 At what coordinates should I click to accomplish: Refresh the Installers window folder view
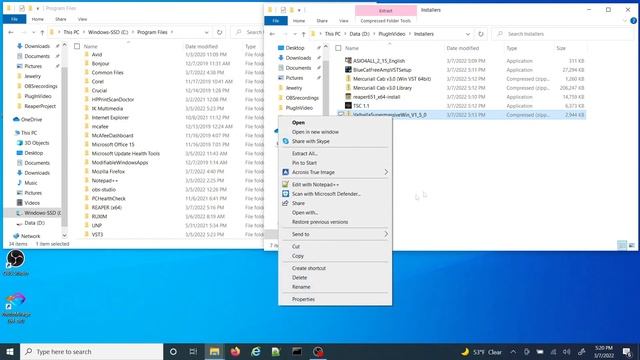(481, 34)
